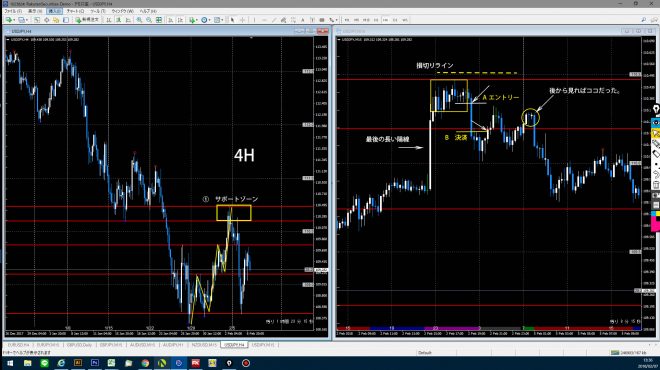Toggle the M1 timeframe button
This screenshot has height=370, width=660.
tap(347, 20)
